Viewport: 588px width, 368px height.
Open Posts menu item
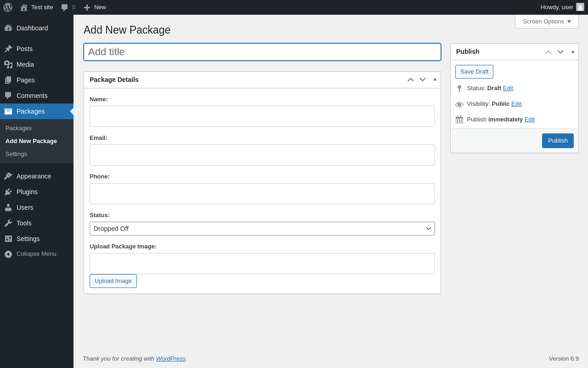click(37, 49)
